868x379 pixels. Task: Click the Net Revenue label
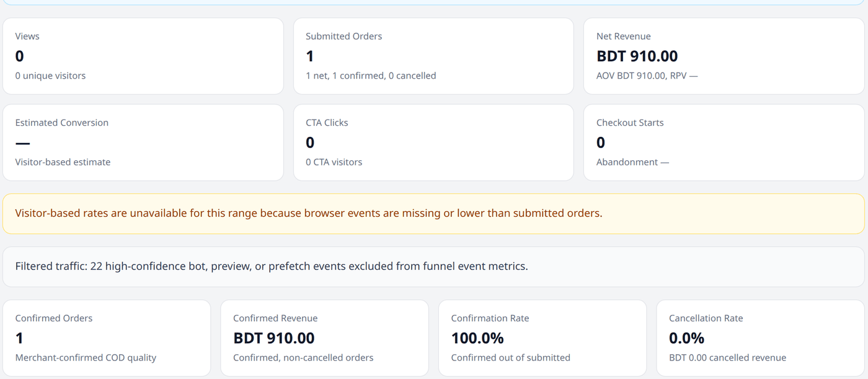tap(623, 36)
